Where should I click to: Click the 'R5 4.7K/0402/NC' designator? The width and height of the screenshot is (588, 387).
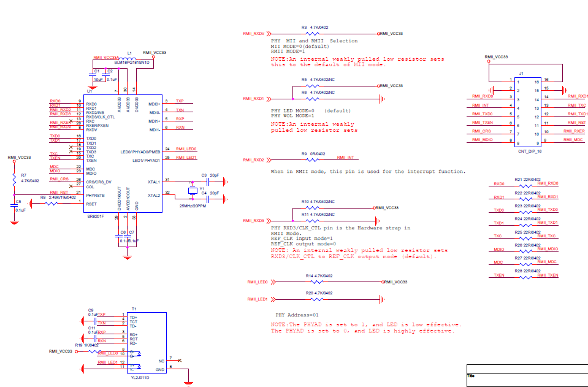(318, 80)
